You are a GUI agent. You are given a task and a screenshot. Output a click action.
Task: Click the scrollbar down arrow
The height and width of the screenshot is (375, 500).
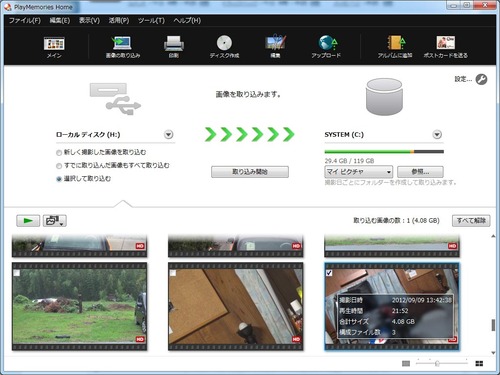[493, 353]
